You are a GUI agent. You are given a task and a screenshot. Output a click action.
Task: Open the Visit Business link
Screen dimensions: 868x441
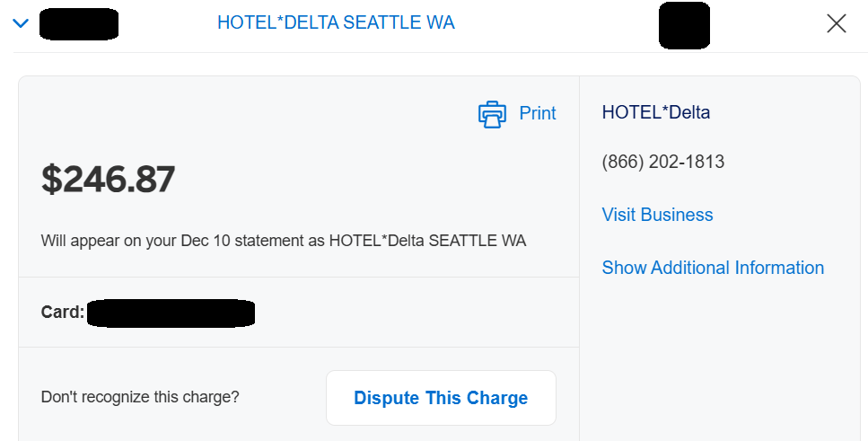(x=657, y=215)
